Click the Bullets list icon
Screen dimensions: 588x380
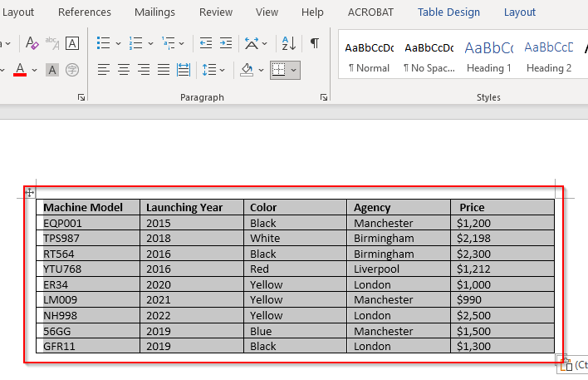click(x=103, y=43)
